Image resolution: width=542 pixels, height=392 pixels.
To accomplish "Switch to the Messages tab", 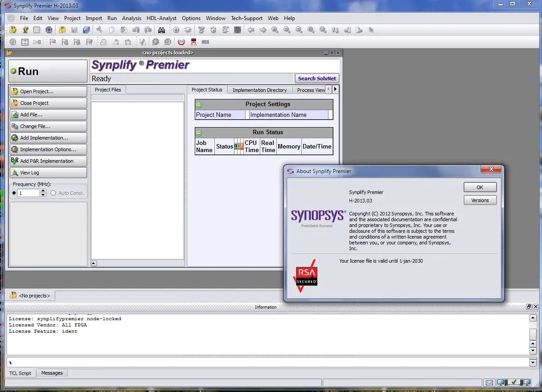I will (52, 373).
